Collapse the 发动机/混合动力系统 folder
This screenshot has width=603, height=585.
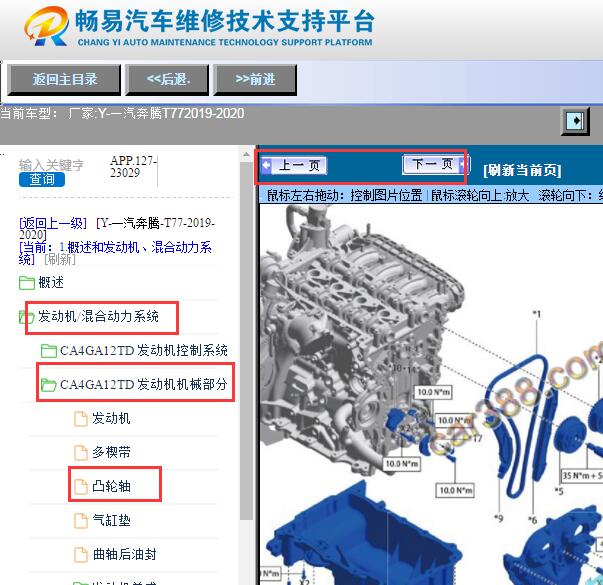coord(98,317)
